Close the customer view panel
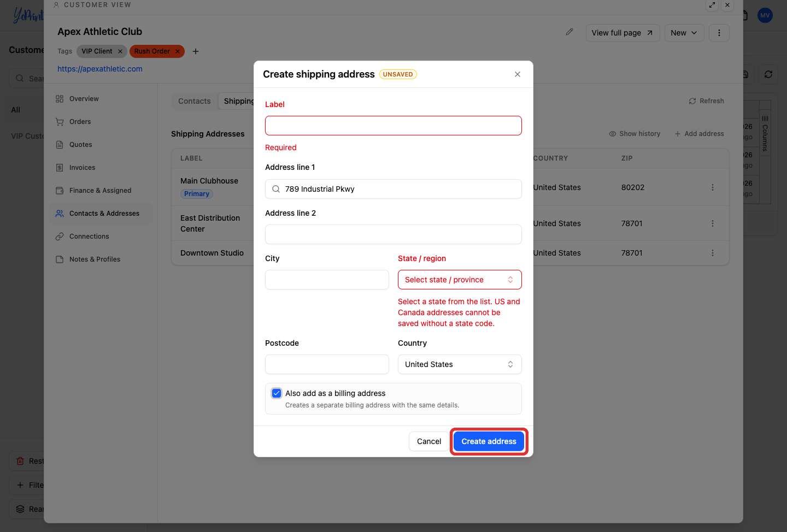 [x=727, y=5]
